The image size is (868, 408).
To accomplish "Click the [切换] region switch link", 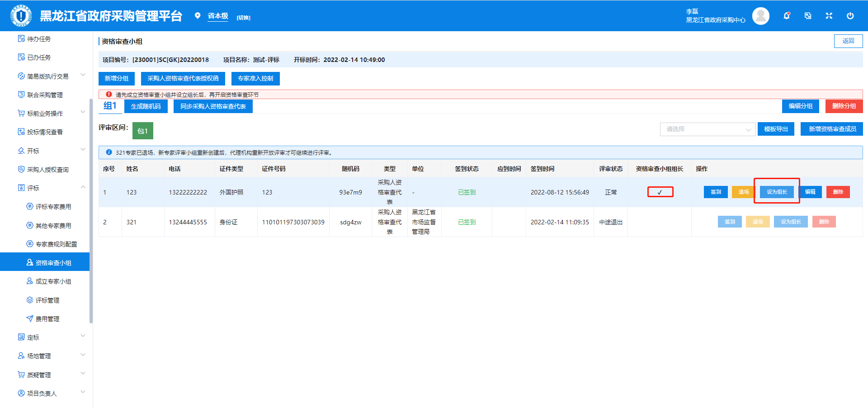I will point(244,18).
